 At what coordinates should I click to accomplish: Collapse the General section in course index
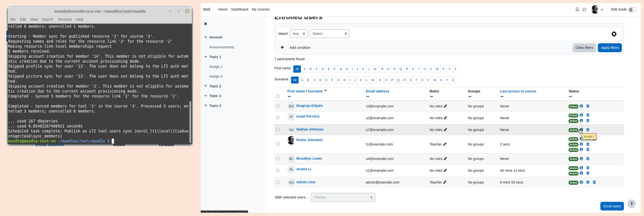tap(206, 37)
